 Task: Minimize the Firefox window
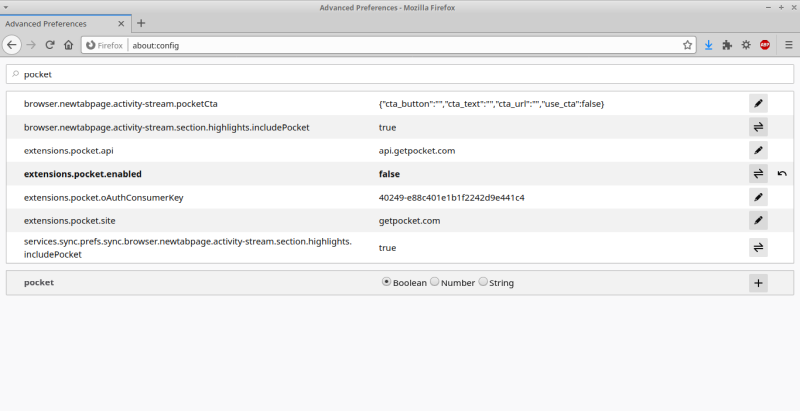point(768,8)
